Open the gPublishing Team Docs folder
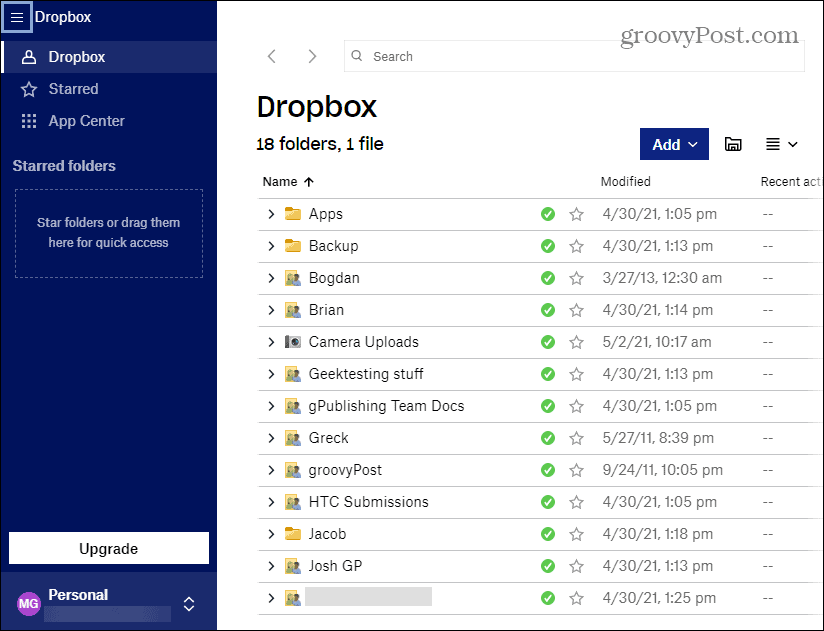 click(386, 406)
